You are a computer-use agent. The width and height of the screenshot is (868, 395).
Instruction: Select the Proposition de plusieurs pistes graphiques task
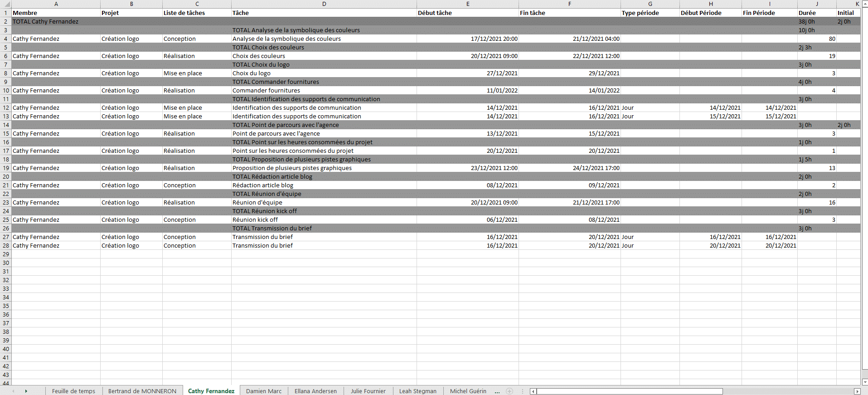324,168
